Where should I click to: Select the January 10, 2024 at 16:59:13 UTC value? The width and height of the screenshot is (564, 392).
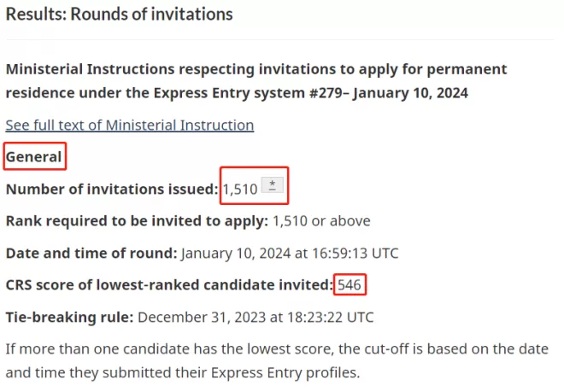tap(290, 253)
